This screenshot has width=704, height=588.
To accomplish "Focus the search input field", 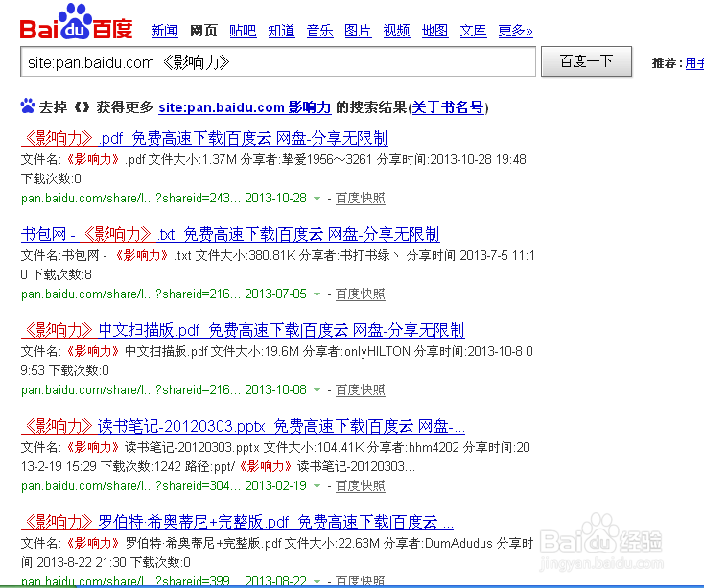I will click(278, 62).
